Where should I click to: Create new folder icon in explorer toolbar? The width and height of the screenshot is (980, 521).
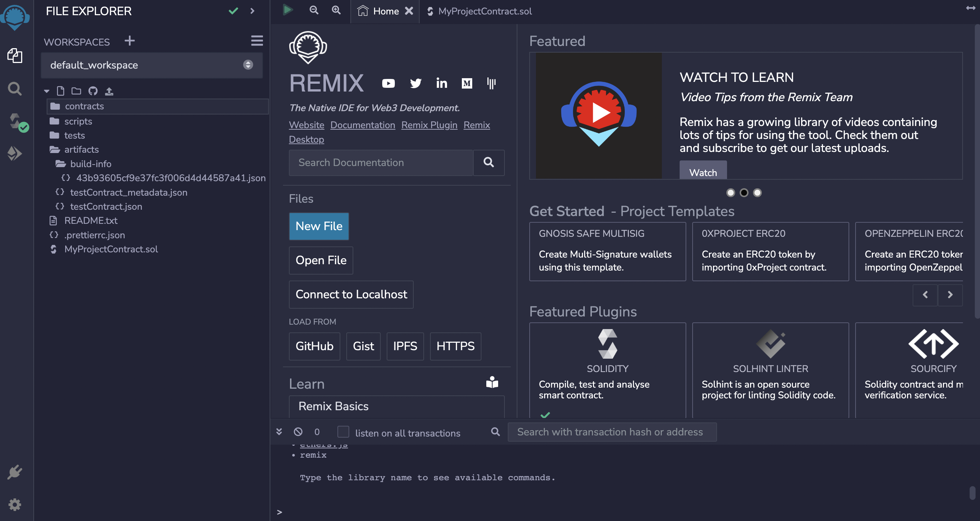[76, 91]
